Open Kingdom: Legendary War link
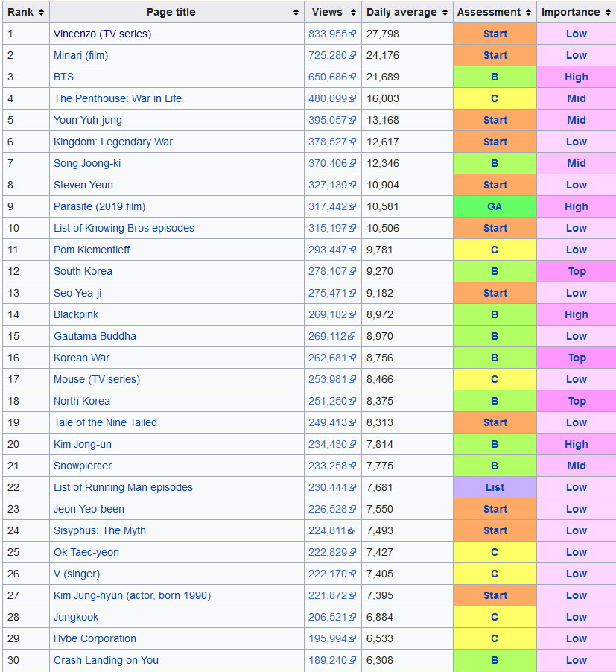 (113, 142)
